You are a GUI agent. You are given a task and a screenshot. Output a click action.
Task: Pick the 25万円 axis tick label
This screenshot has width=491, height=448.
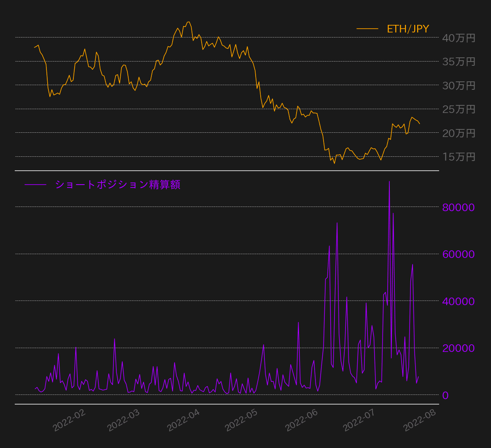pos(459,110)
